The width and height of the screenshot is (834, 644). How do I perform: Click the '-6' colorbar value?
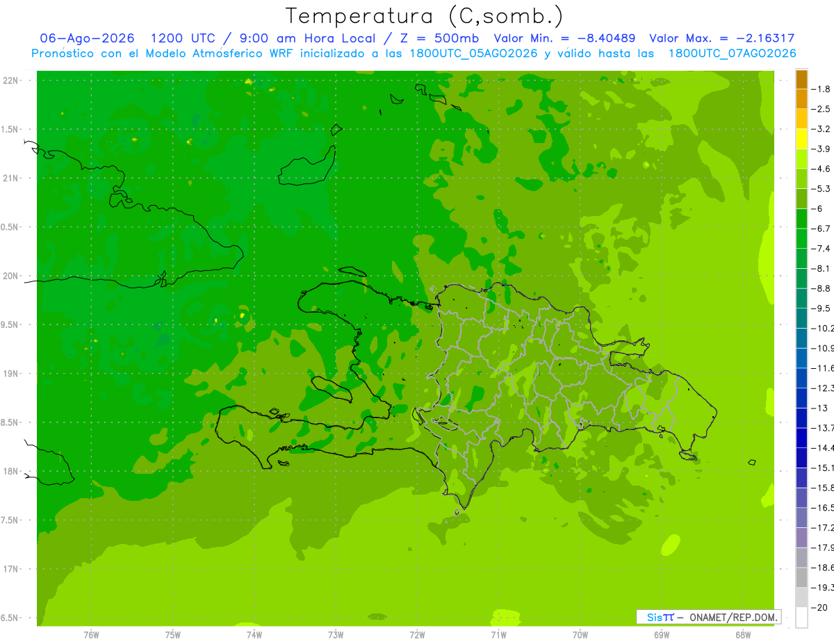(x=818, y=208)
